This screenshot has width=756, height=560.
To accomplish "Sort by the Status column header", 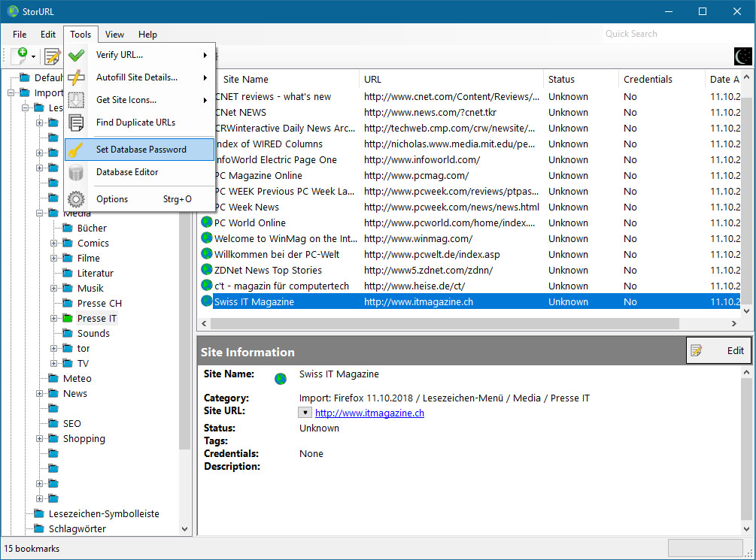I will (x=581, y=79).
